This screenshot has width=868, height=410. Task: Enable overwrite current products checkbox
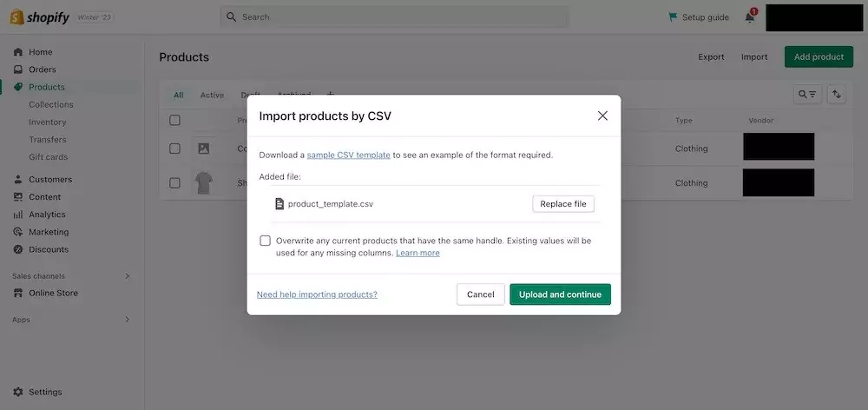point(266,241)
